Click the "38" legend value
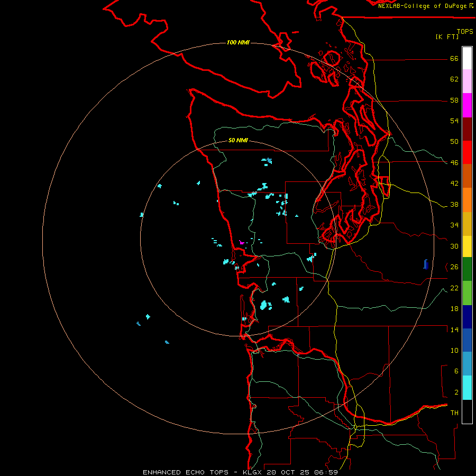 (x=454, y=204)
